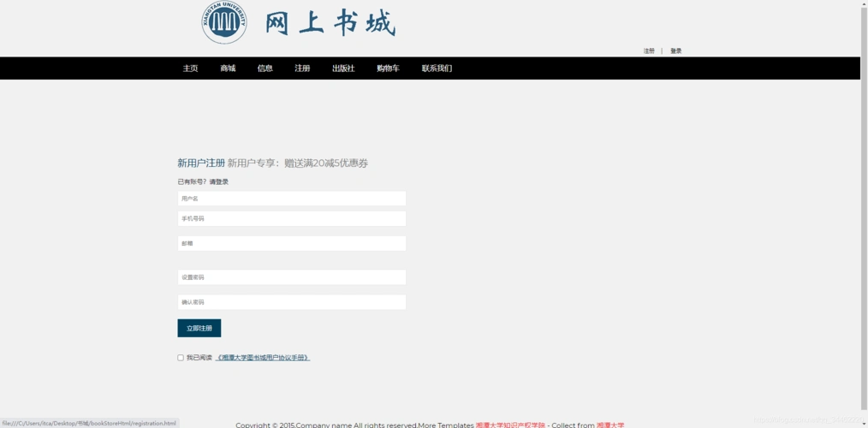View the 购物车 page

pyautogui.click(x=388, y=68)
